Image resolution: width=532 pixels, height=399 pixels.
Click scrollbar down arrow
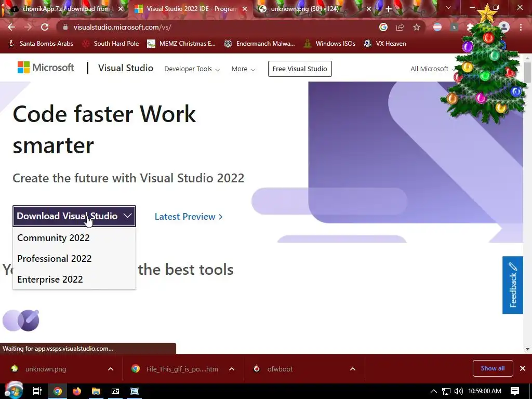pos(527,349)
